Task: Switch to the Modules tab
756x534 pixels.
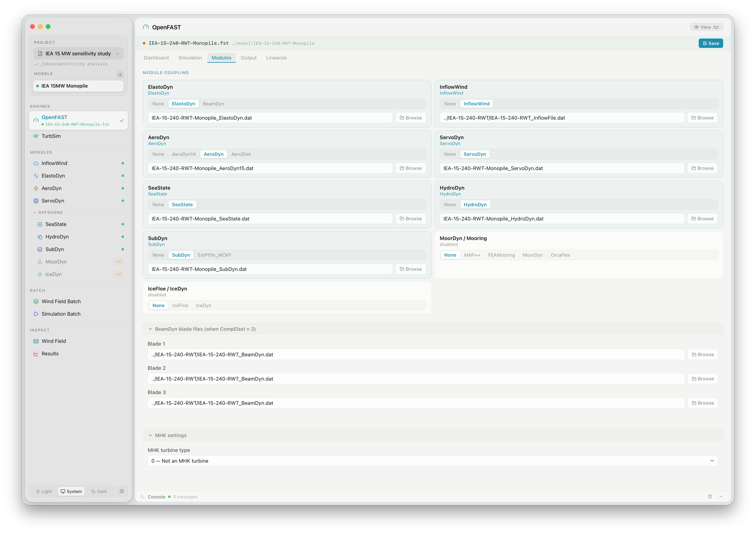Action: click(221, 58)
